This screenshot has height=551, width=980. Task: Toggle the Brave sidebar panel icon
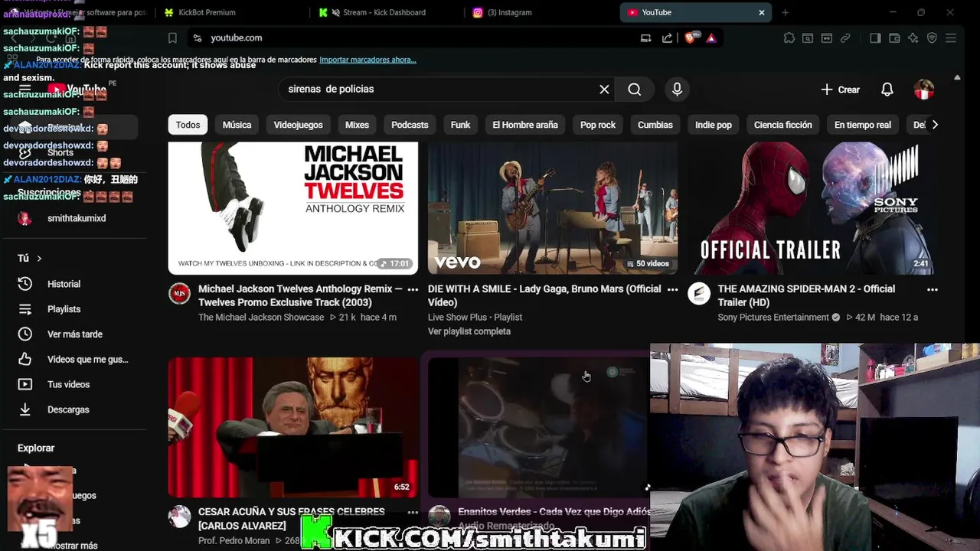point(875,37)
